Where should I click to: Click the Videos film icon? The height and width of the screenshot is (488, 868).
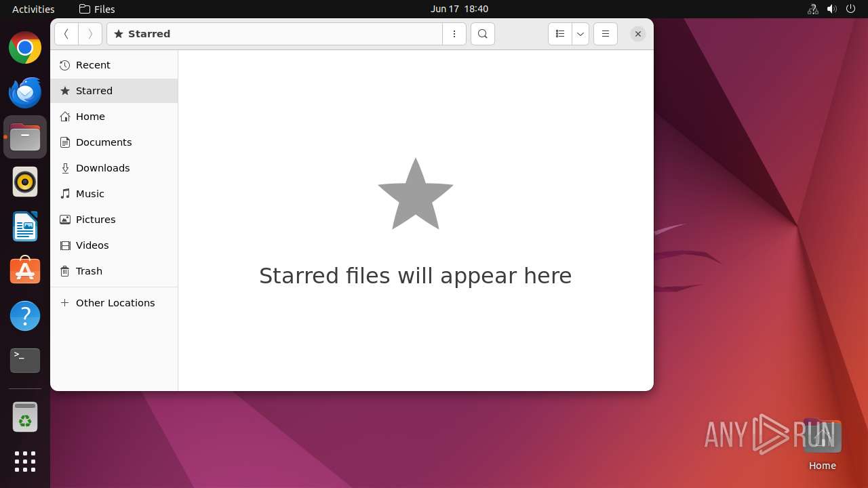click(x=65, y=245)
